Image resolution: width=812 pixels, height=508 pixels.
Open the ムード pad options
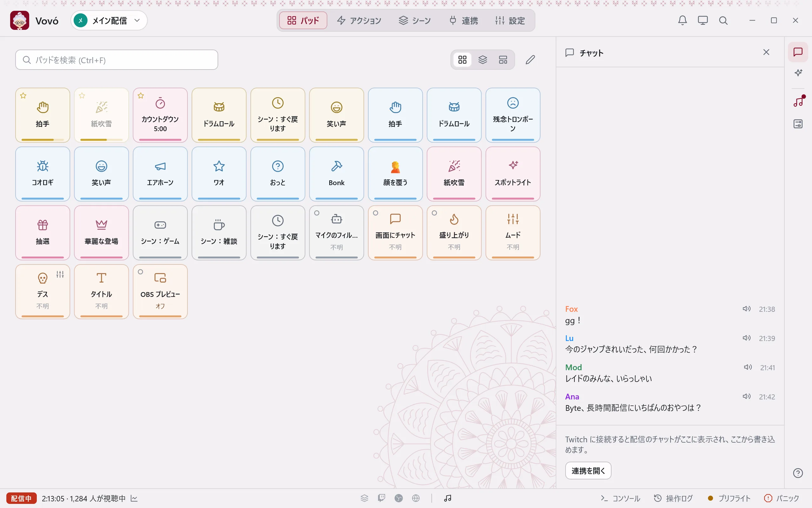(513, 232)
